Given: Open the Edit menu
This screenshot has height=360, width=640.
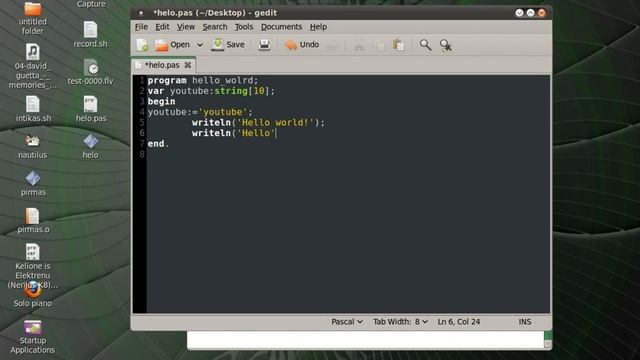Looking at the screenshot, I should click(x=162, y=27).
